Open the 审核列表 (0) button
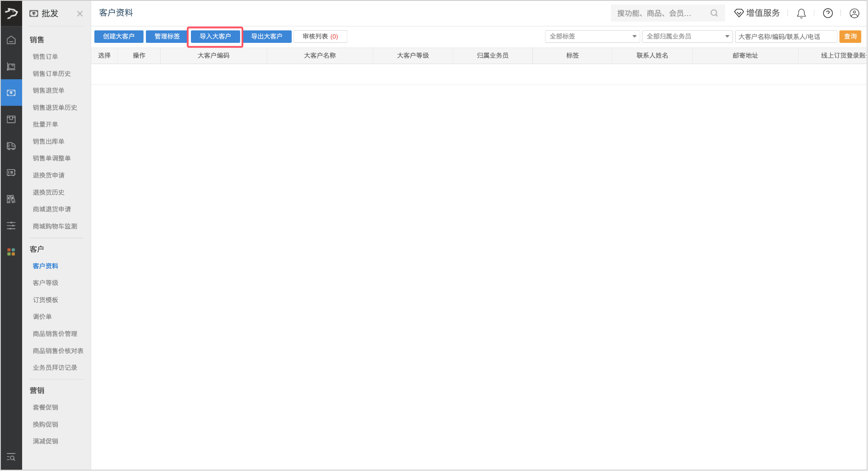The image size is (868, 471). click(x=320, y=36)
